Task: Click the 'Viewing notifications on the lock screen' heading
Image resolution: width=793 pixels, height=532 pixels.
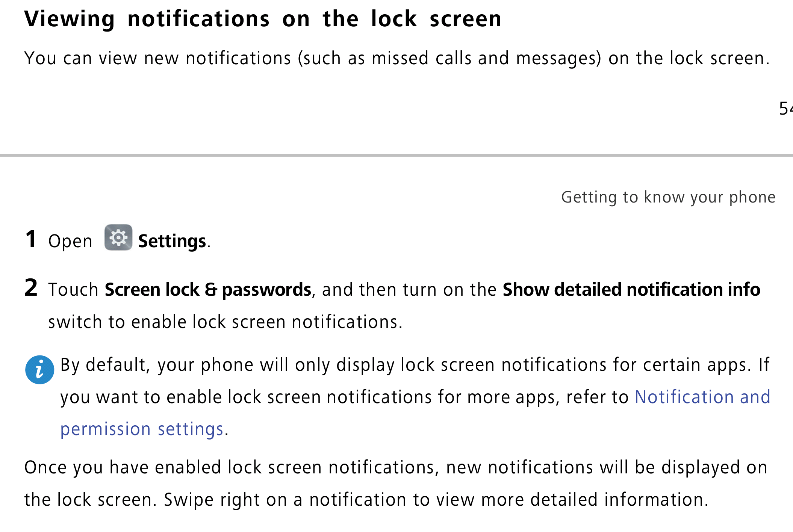Action: coord(263,19)
